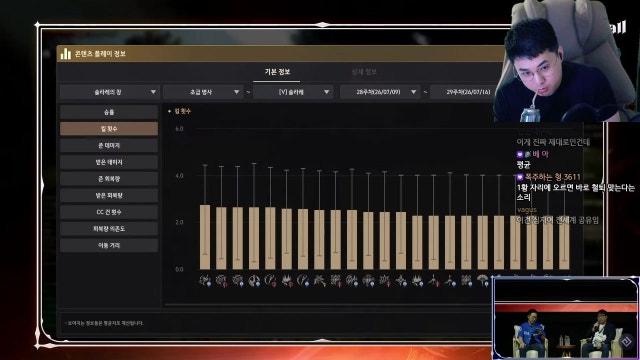
Task: Select the first class icon under the chart
Action: coord(205,280)
